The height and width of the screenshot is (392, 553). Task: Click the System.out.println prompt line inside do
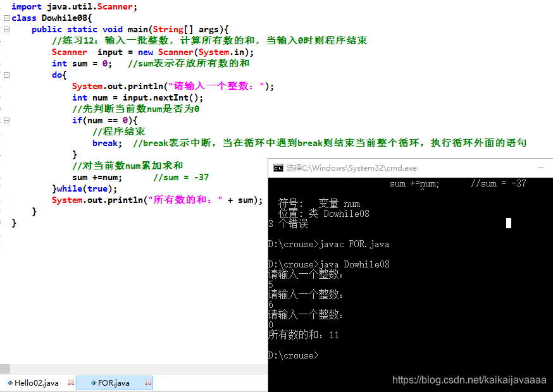(x=173, y=87)
